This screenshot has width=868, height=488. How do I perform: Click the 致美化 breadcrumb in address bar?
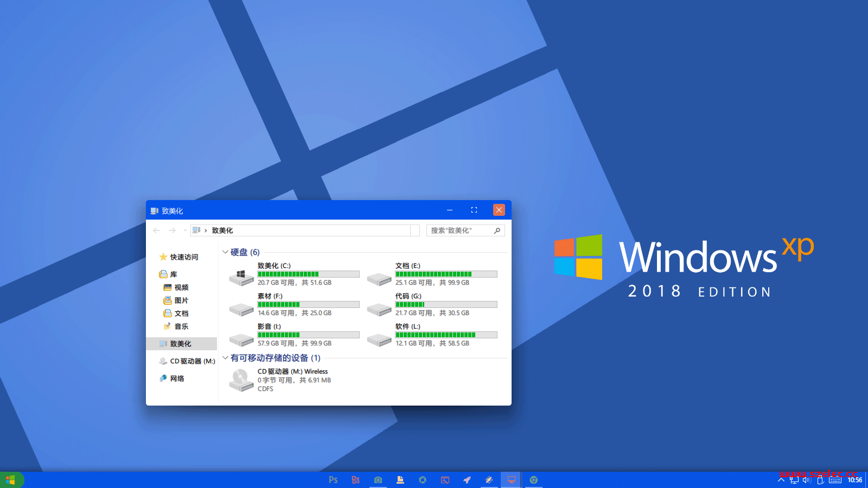[x=222, y=230]
